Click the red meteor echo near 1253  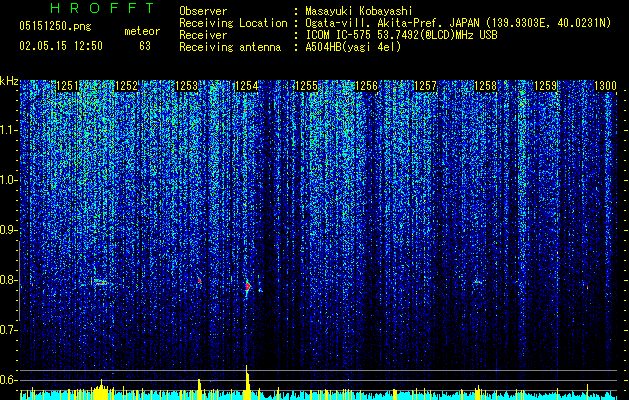tap(199, 281)
